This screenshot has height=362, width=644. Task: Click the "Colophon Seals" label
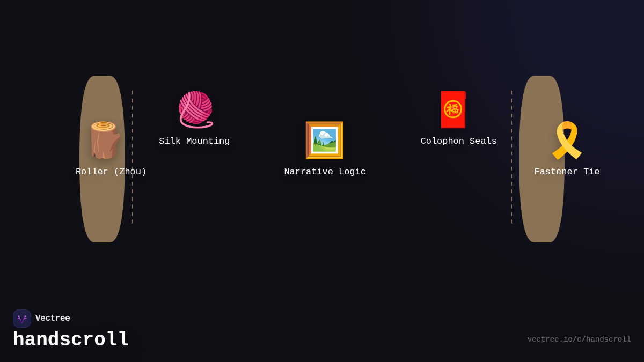coord(458,141)
